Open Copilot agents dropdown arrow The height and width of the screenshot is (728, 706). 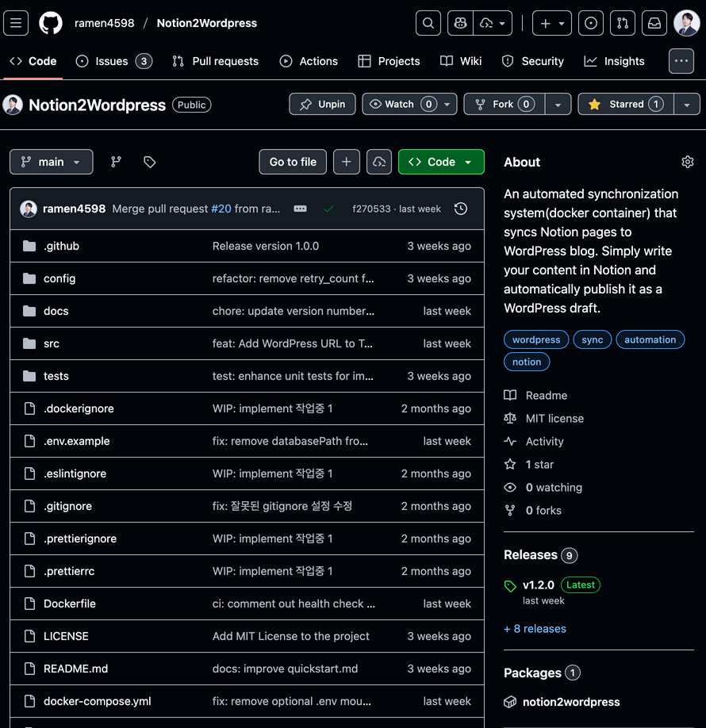pos(493,23)
